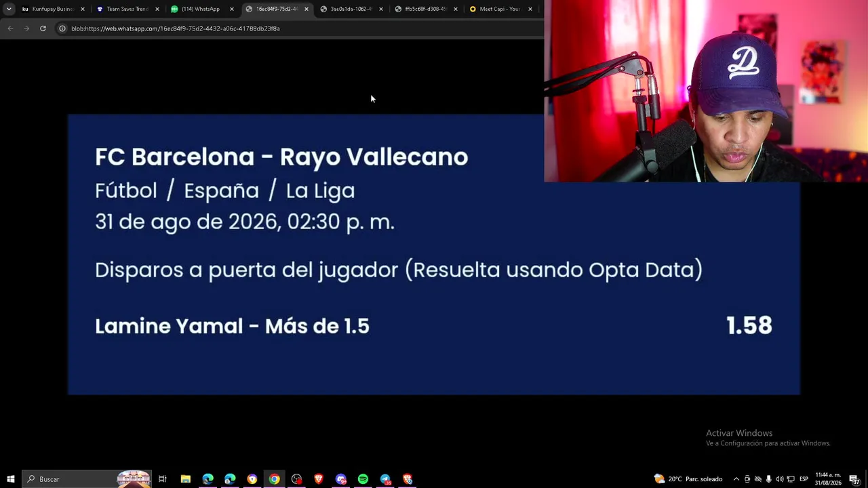Image resolution: width=868 pixels, height=488 pixels.
Task: Open the yellow-ringed Chrome profile taskbar icon
Action: coord(252,479)
